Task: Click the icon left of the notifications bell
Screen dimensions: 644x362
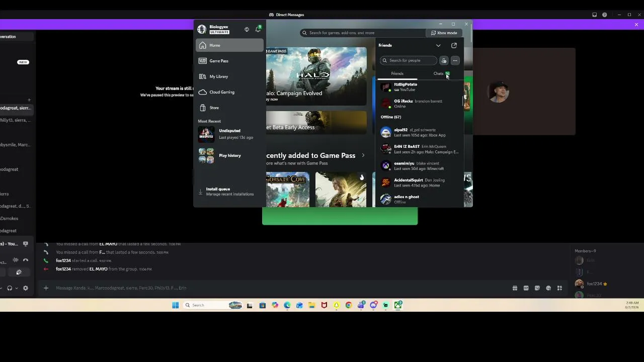Action: tap(247, 29)
